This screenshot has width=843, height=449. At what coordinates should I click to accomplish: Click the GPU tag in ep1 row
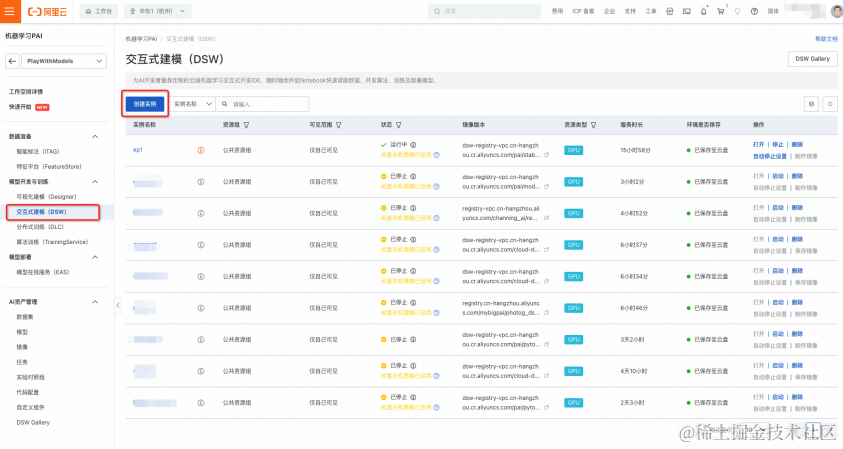[574, 150]
